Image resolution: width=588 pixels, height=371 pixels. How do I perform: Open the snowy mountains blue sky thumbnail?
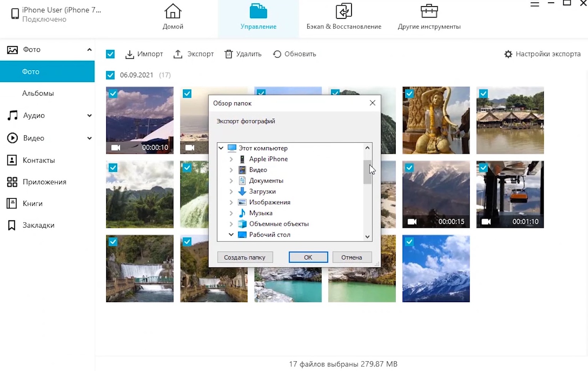coord(436,268)
